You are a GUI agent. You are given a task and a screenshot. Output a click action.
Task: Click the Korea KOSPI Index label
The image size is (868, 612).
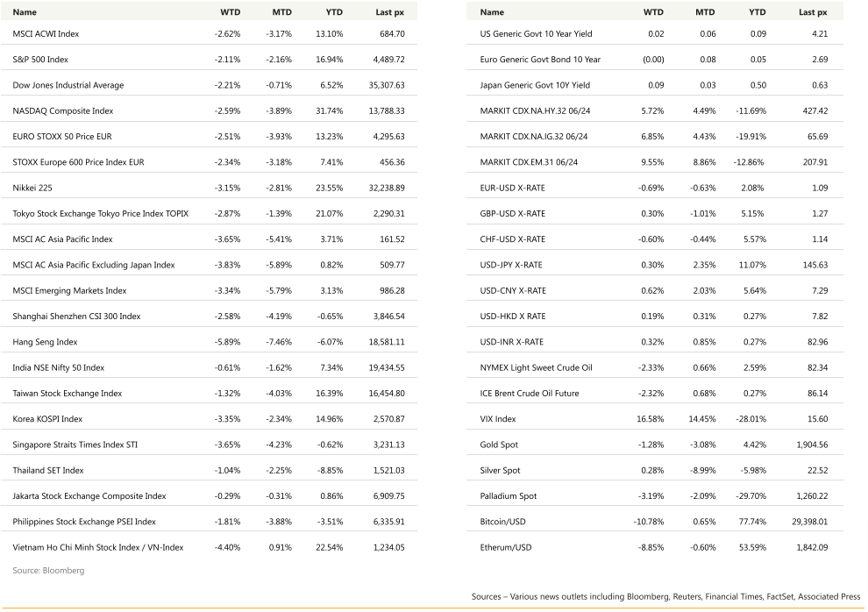[x=47, y=419]
